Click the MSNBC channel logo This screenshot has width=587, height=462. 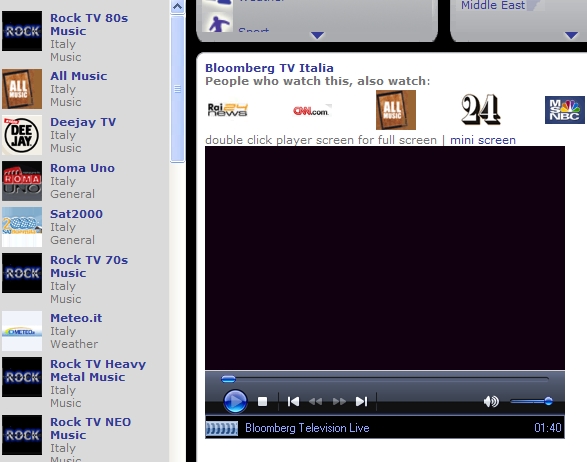(565, 110)
